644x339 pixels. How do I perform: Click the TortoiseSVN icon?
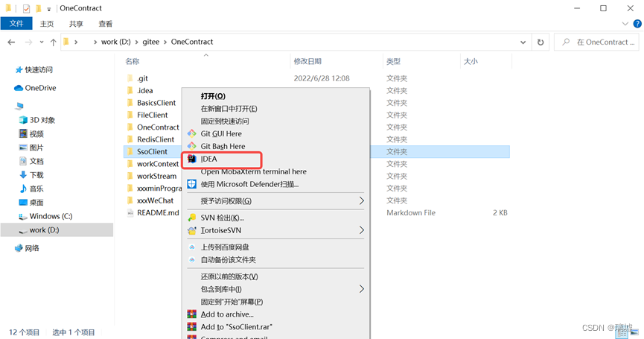(192, 230)
